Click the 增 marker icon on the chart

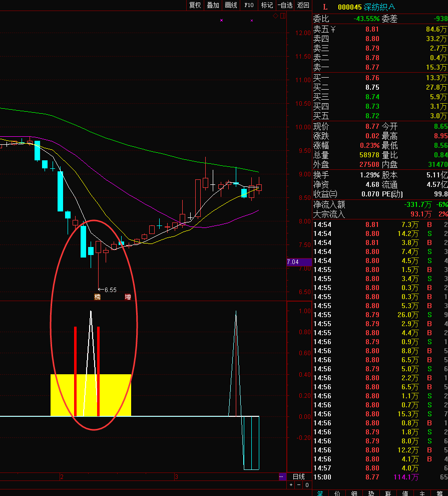128,297
